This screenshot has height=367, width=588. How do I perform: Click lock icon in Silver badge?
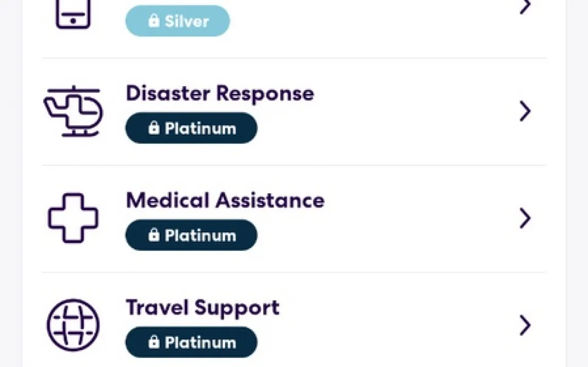tap(153, 21)
